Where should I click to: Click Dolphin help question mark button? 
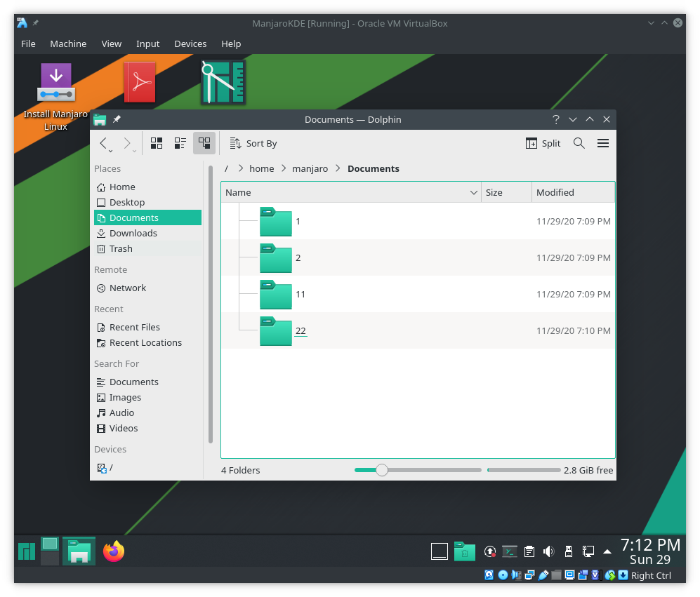click(x=556, y=119)
